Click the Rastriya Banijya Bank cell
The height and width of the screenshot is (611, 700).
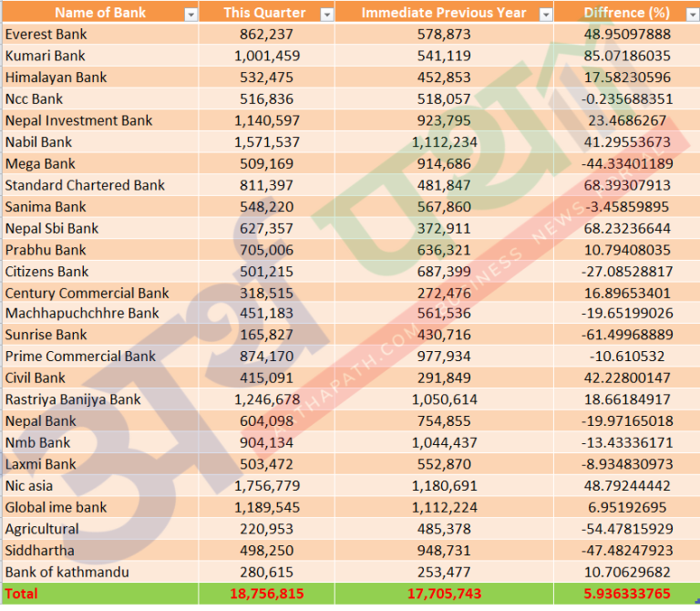pos(100,399)
